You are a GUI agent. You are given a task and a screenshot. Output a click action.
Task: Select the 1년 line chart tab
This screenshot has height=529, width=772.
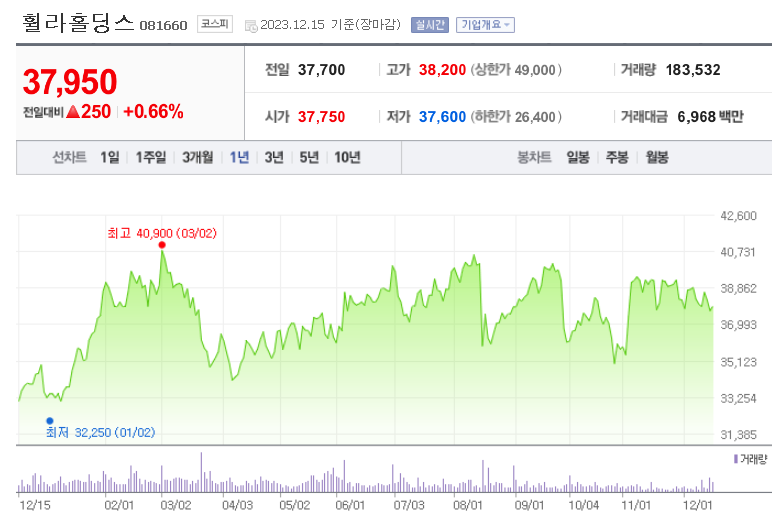click(239, 157)
